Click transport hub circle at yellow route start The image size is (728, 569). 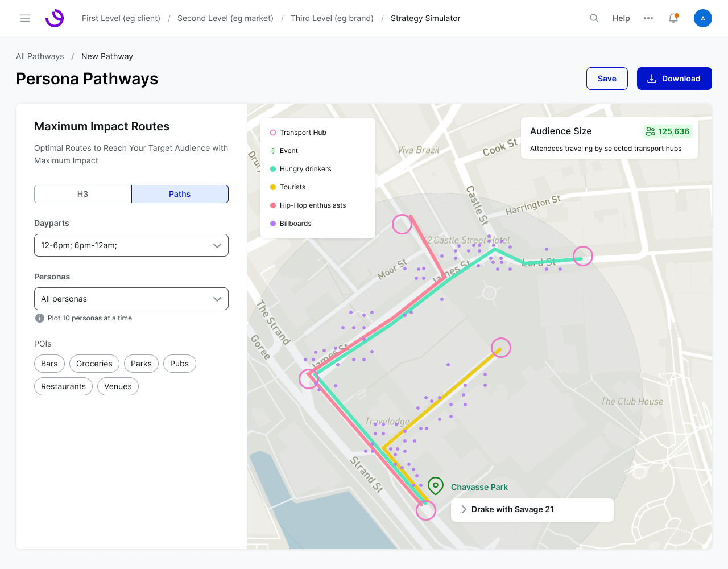(x=501, y=348)
